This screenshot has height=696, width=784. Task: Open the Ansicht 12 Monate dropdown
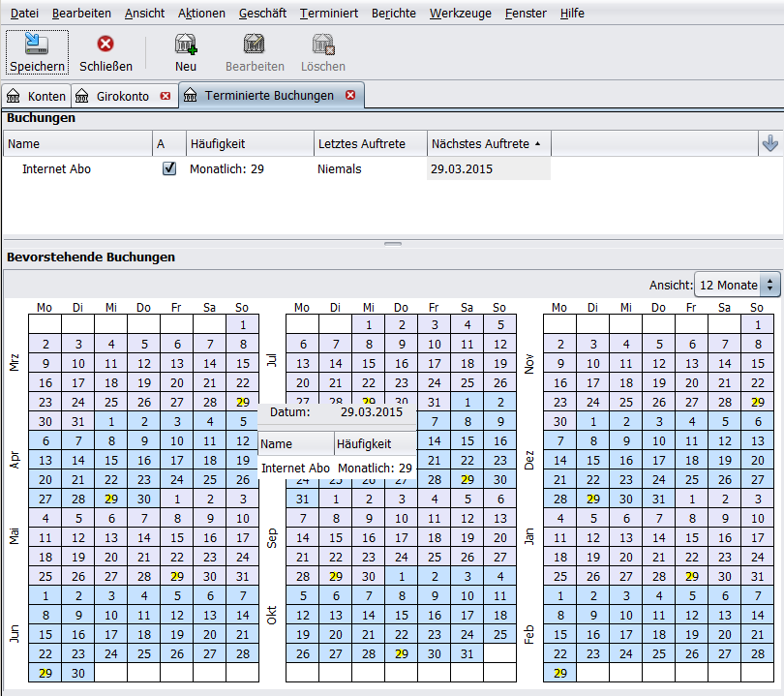738,285
